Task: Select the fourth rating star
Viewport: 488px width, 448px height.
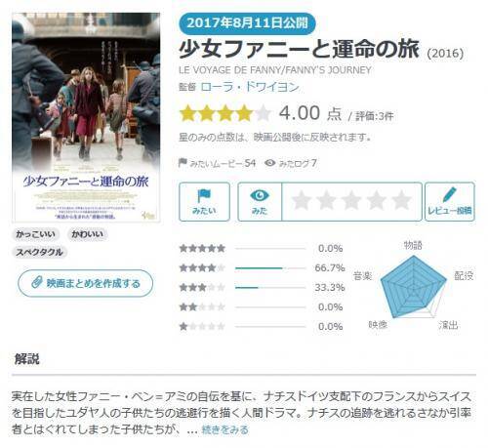Action: [x=377, y=200]
